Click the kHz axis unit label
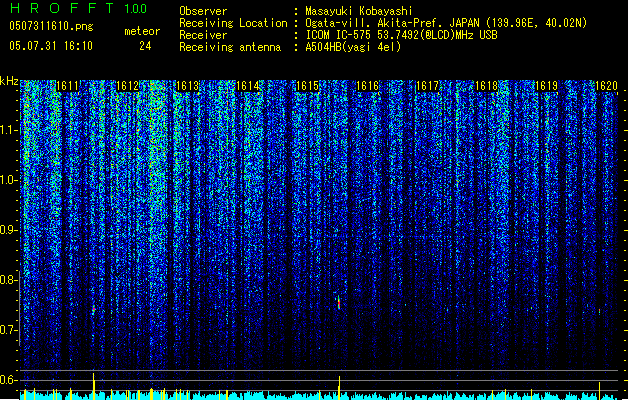 [9, 81]
